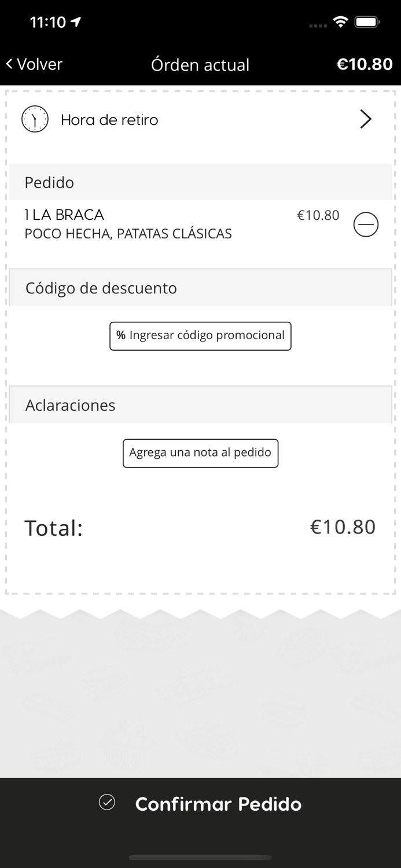The image size is (401, 868).
Task: Collapse the Pedido section header
Action: pos(49,182)
